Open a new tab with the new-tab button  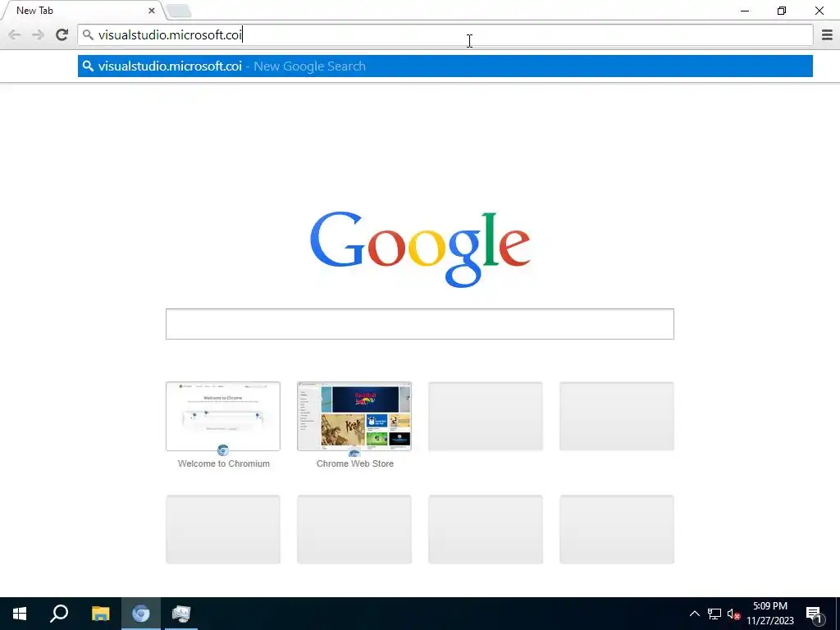click(178, 11)
